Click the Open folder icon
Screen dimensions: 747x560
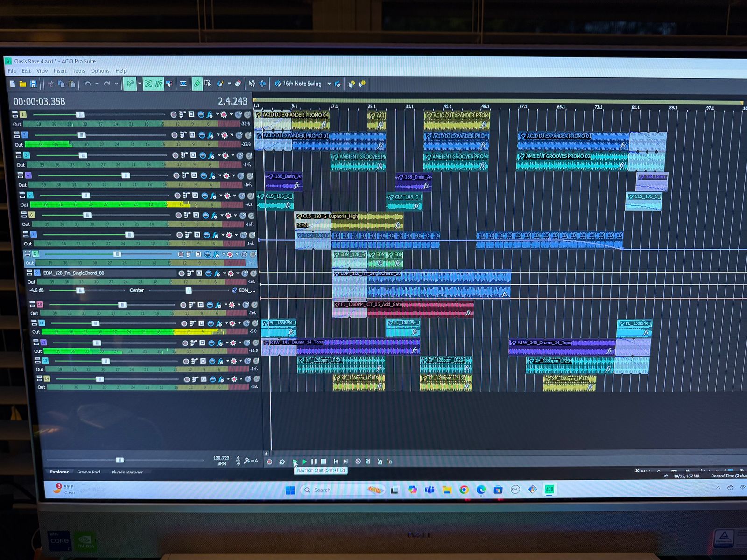tap(22, 84)
